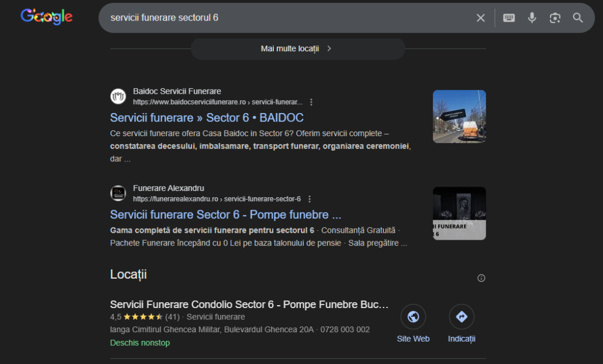603x364 pixels.
Task: Open Google Lens image search
Action: (555, 18)
